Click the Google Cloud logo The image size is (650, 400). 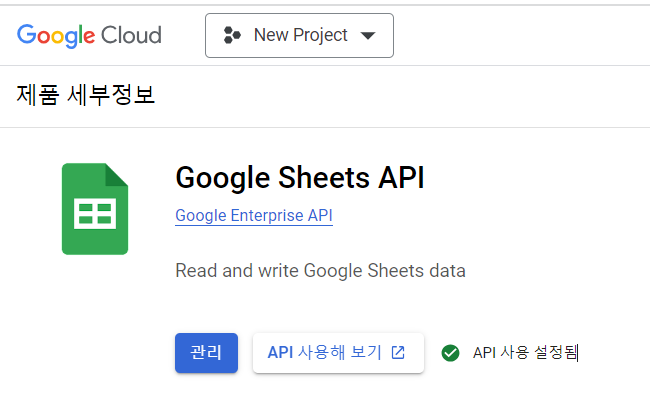coord(89,36)
